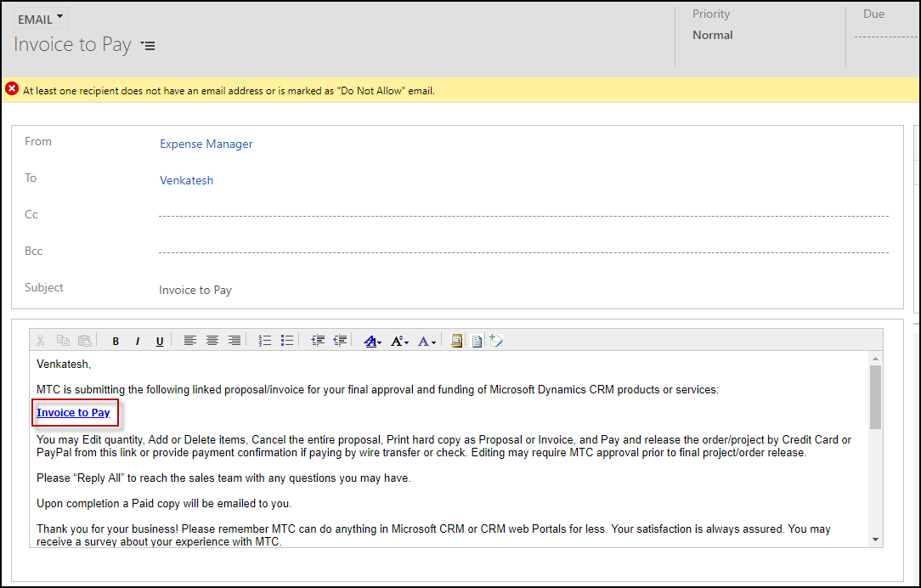Align text right in the email body
921x588 pixels.
pyautogui.click(x=234, y=341)
